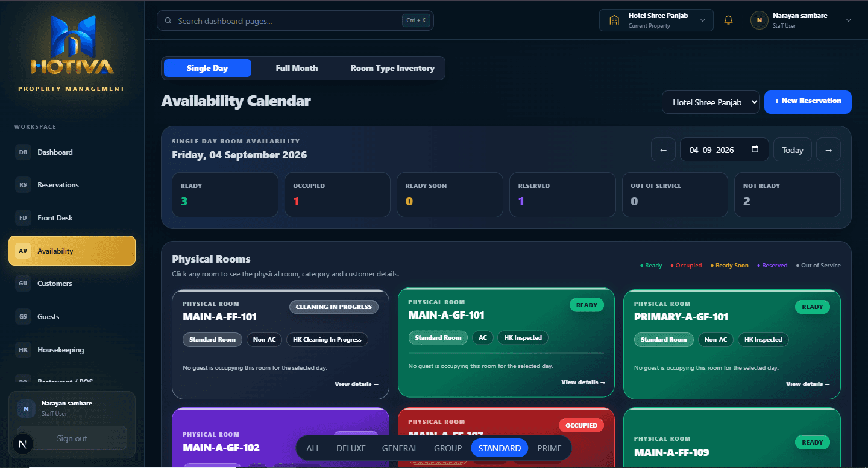Filter rooms by GROUP
The height and width of the screenshot is (468, 868).
coord(448,448)
